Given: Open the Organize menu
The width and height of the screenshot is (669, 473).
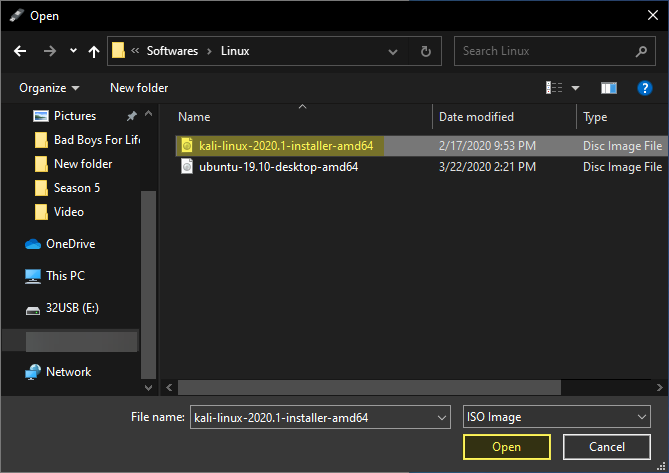Looking at the screenshot, I should [49, 88].
